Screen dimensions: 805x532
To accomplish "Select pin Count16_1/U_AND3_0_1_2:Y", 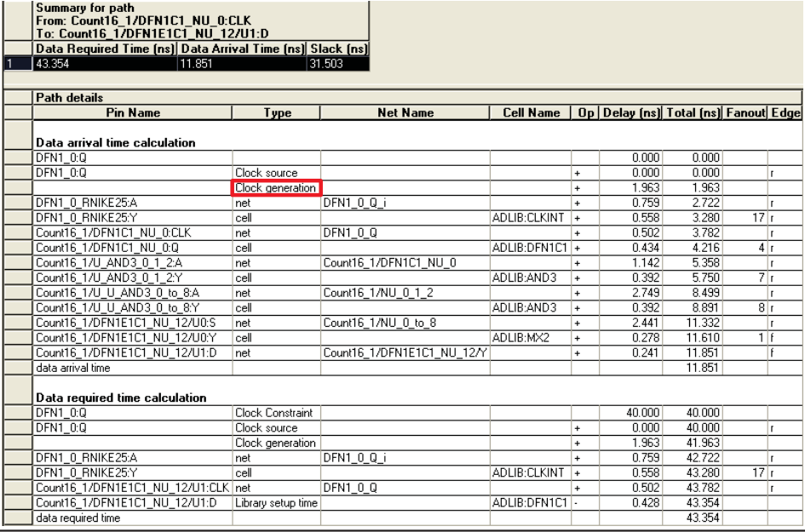I will (x=133, y=277).
